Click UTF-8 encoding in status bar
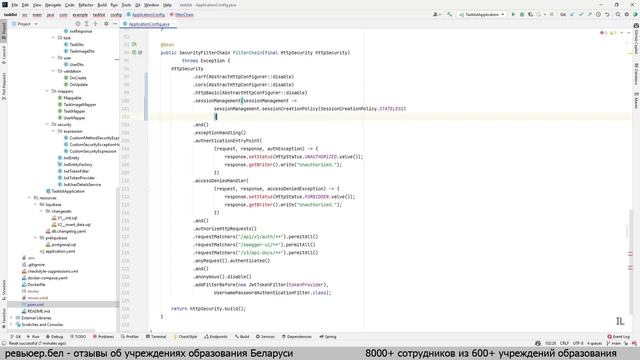The width and height of the screenshot is (640, 360). (578, 343)
